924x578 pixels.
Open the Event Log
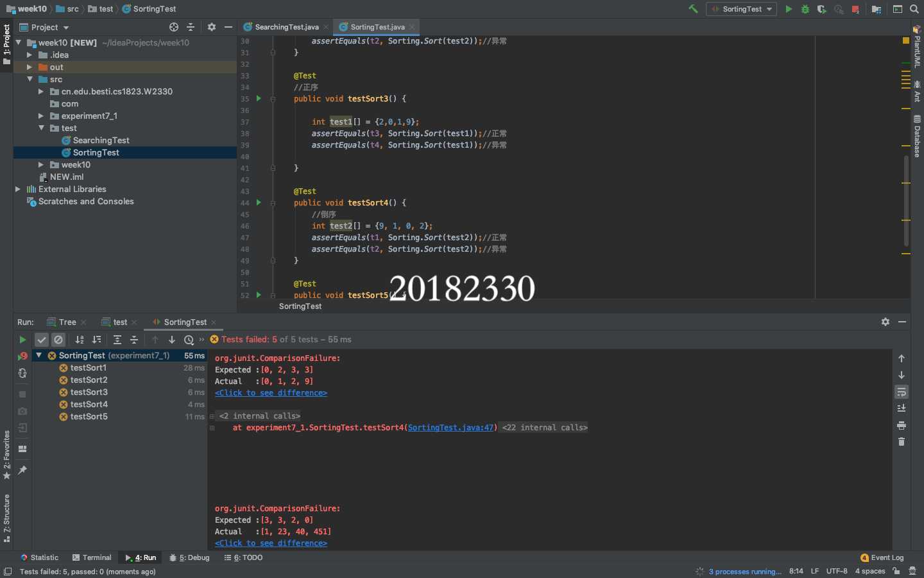point(882,557)
